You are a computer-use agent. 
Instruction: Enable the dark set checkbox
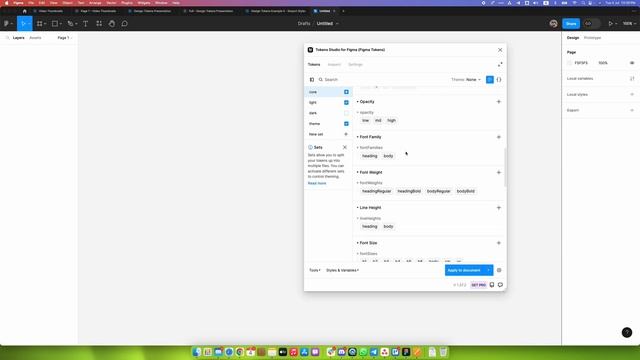tap(346, 113)
